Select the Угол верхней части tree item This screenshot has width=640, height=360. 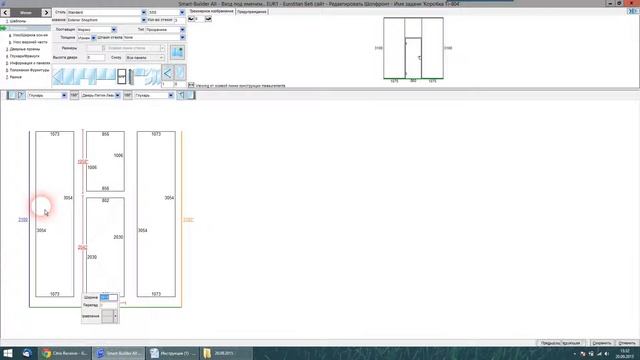click(x=30, y=42)
